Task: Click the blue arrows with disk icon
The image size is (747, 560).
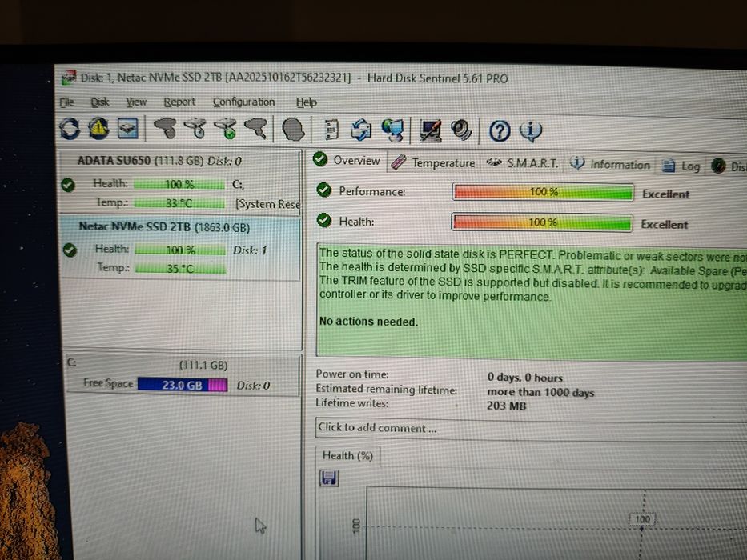Action: pos(361,130)
